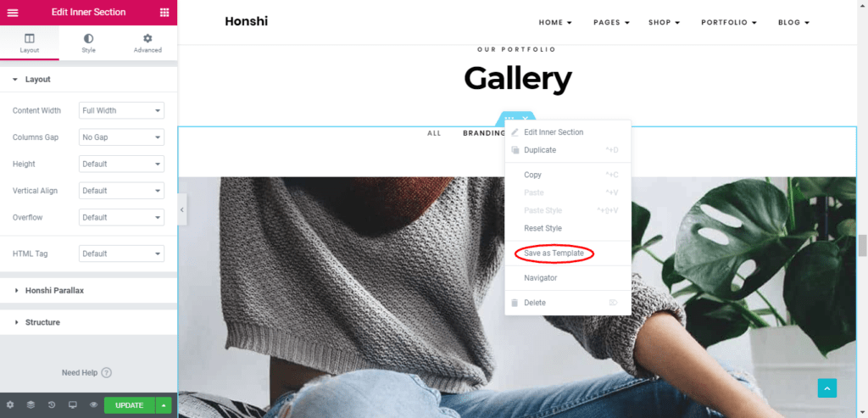Click the page vertical scrollbar handle
The height and width of the screenshot is (418, 868).
pyautogui.click(x=862, y=245)
